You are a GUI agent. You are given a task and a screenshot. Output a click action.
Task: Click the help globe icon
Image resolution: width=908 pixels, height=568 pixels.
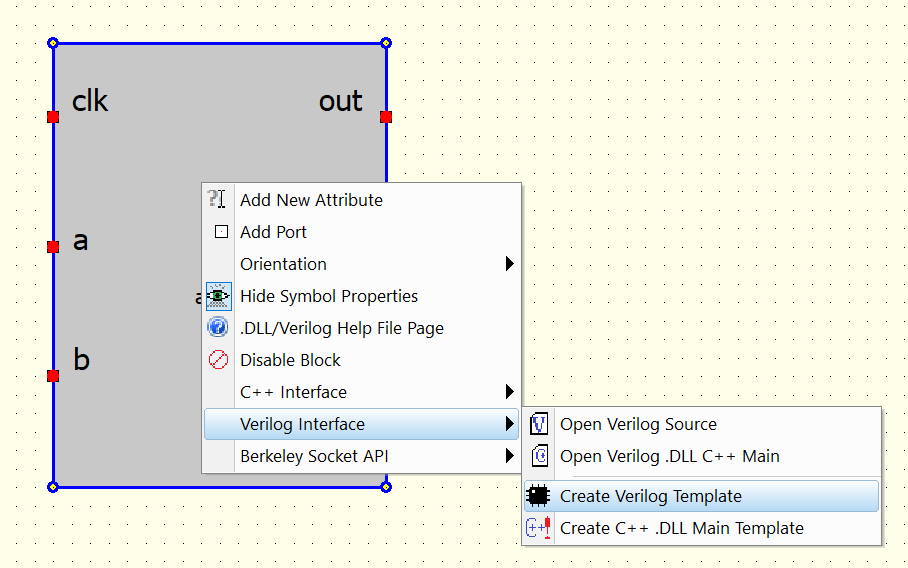(x=218, y=328)
